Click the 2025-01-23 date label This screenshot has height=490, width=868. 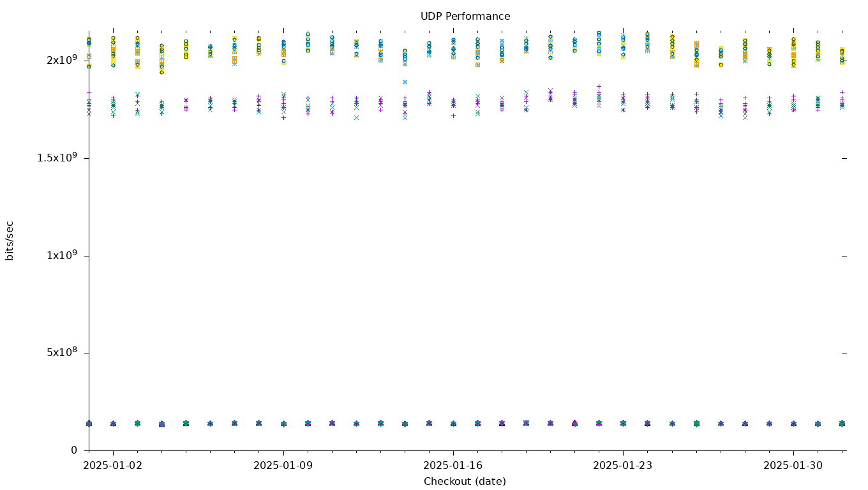[x=623, y=466]
